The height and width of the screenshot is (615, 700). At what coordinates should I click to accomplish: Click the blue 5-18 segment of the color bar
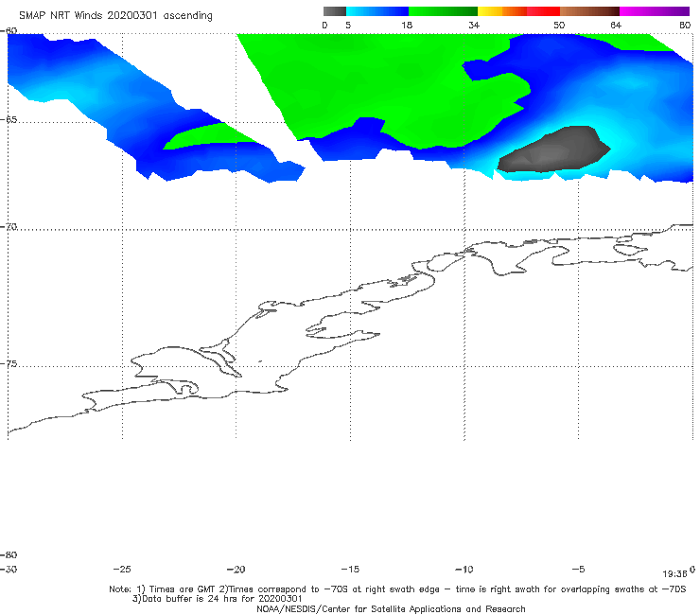(377, 11)
